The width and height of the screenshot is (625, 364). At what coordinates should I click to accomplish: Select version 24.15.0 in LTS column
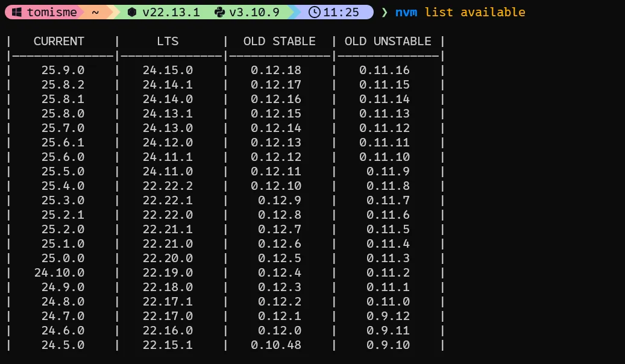168,70
